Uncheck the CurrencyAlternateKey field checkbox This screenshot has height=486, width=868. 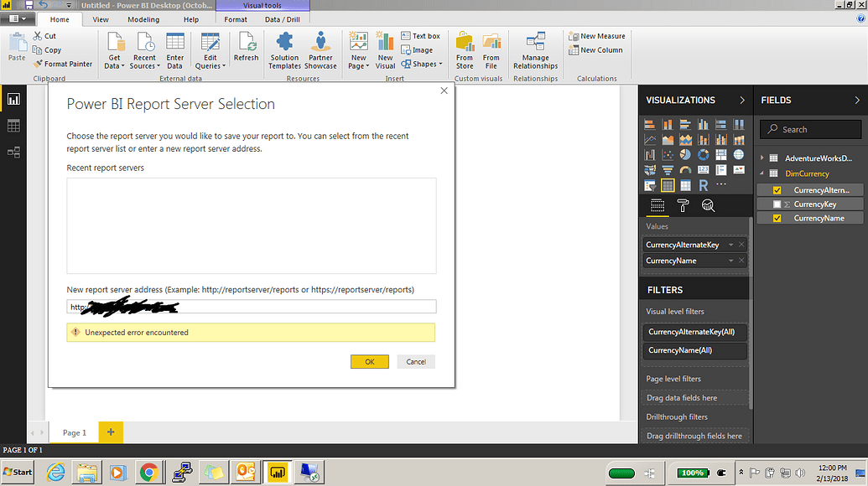[777, 190]
